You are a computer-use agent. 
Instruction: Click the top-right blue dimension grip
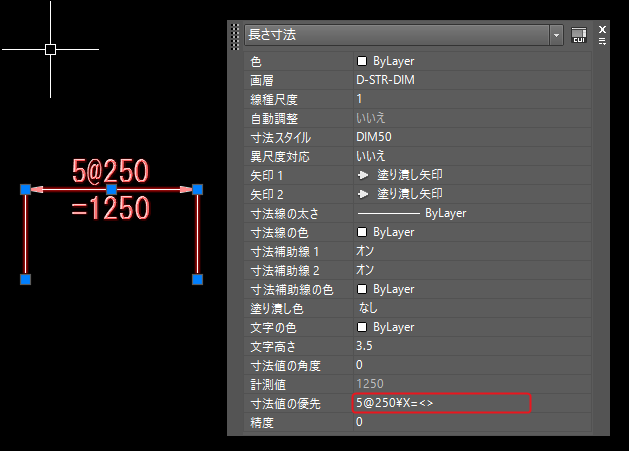(x=197, y=189)
